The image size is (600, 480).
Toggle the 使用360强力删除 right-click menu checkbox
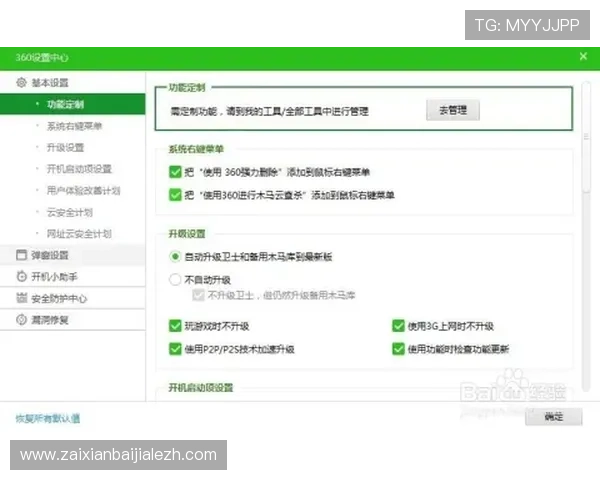[x=175, y=172]
